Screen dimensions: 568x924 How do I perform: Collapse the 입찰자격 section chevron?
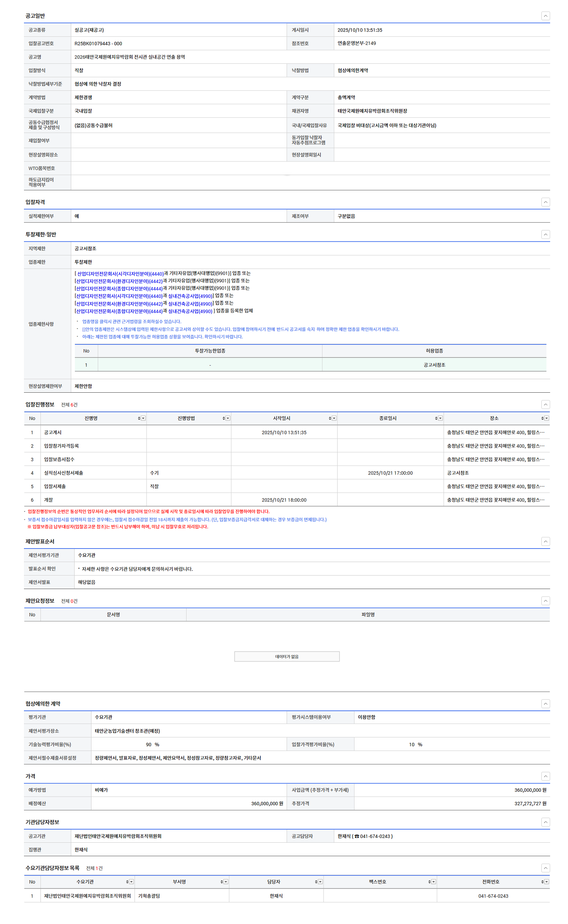tap(545, 202)
